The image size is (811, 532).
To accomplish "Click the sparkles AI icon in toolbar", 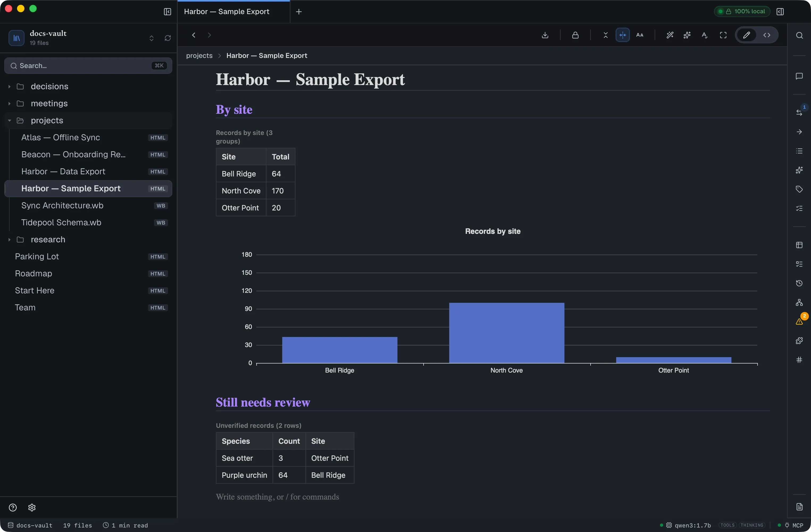I will (x=687, y=35).
